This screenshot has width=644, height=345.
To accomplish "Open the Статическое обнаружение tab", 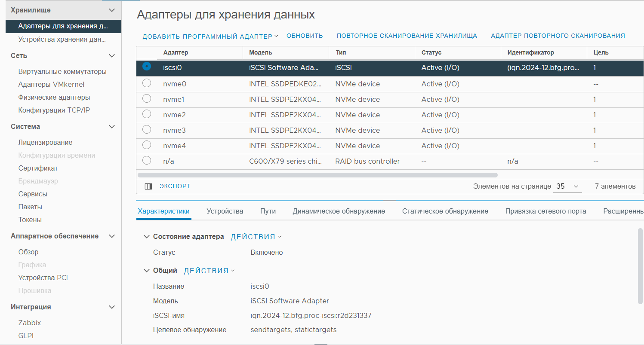I will pos(445,211).
